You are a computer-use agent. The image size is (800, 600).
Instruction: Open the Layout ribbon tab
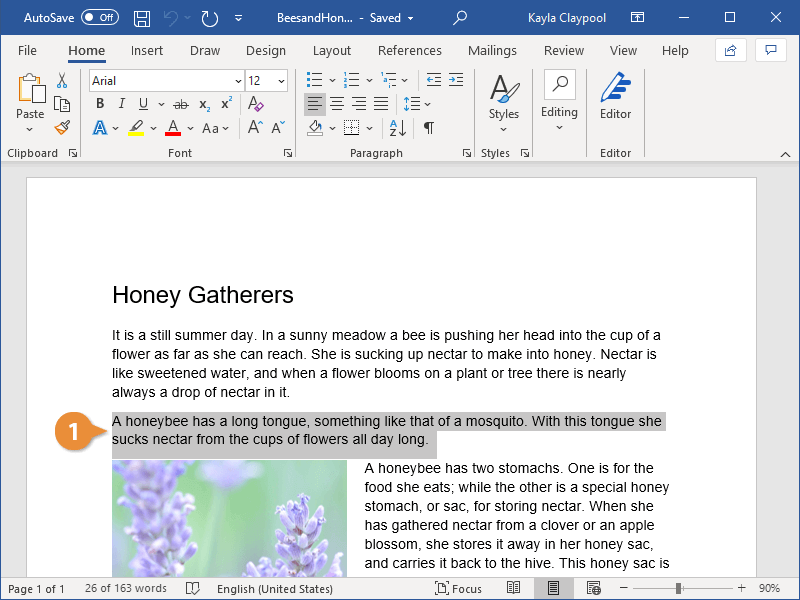tap(331, 51)
